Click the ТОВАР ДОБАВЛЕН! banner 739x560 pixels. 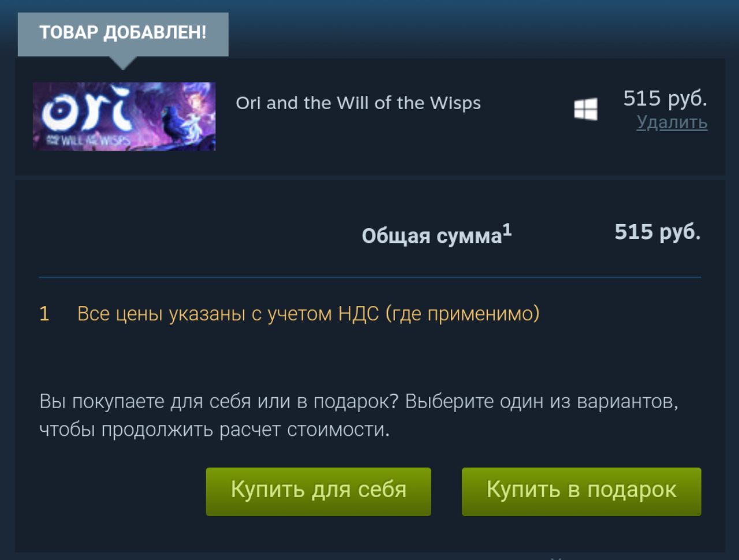(x=123, y=34)
